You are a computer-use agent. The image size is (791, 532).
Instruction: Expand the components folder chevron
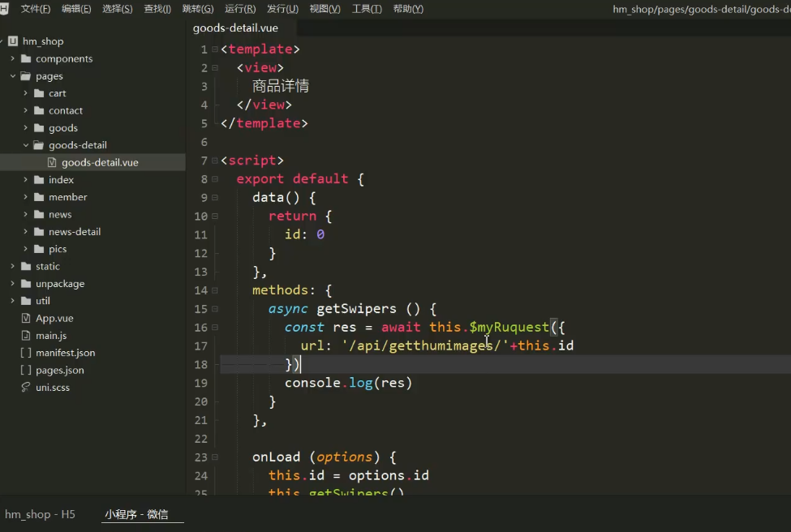pyautogui.click(x=13, y=58)
